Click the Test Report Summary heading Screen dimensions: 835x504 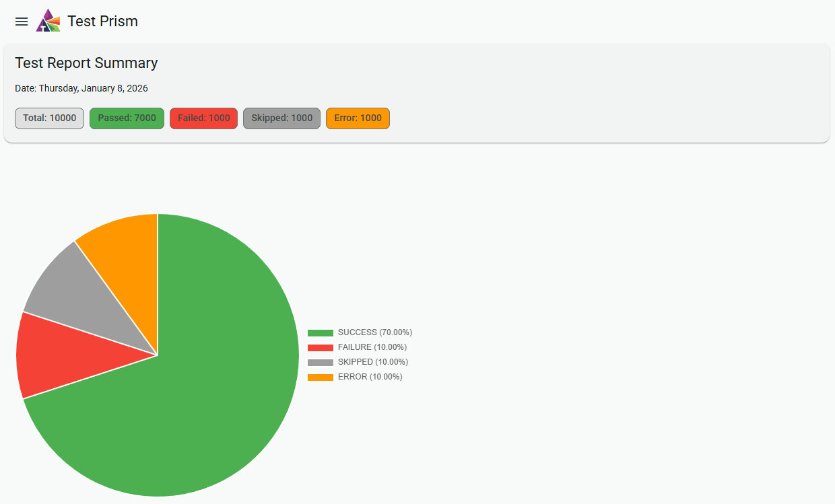click(x=86, y=63)
